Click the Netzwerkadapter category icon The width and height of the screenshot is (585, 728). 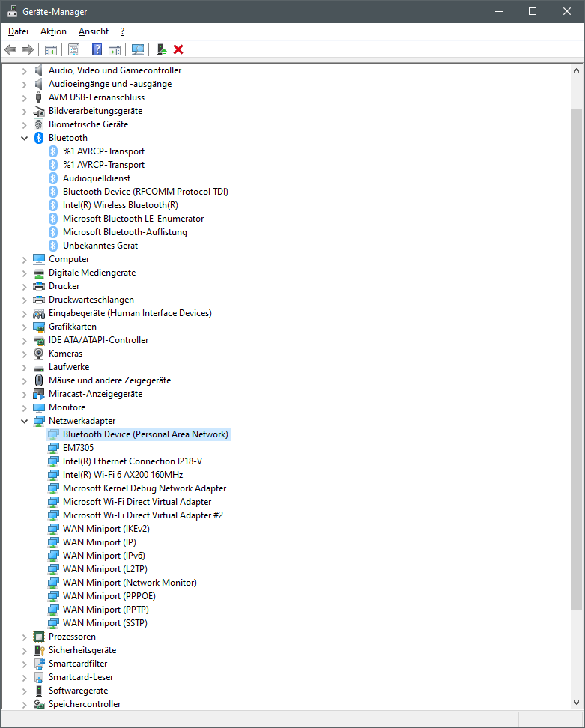tap(39, 421)
